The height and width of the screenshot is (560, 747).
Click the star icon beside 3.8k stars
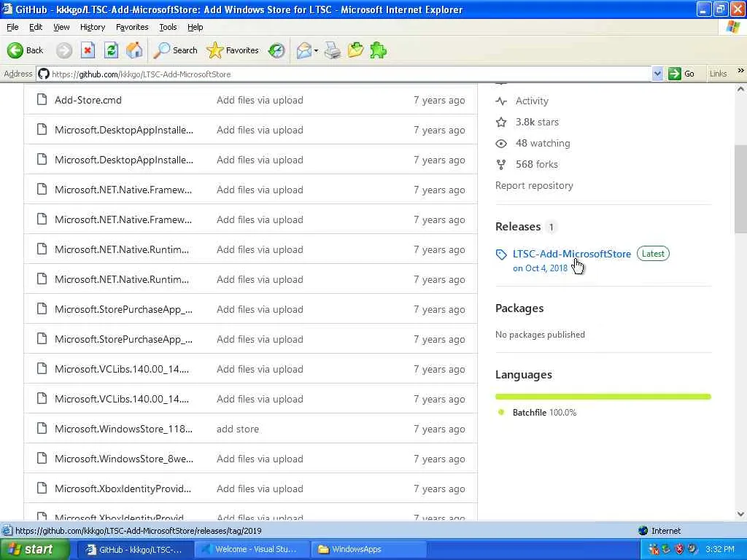(501, 122)
